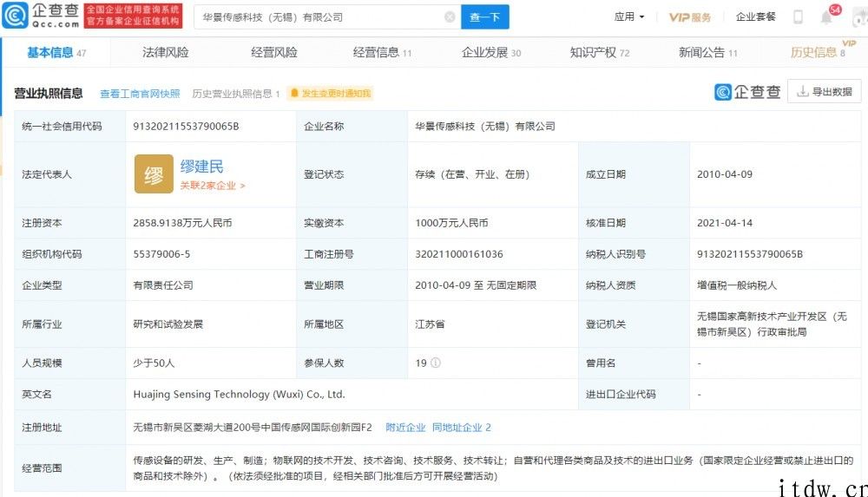
Task: Select organization code 55379006-5
Action: tap(161, 254)
